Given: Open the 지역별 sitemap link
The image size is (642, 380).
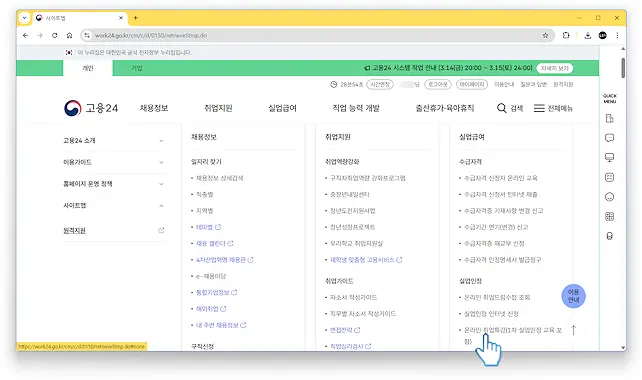Looking at the screenshot, I should coord(204,211).
